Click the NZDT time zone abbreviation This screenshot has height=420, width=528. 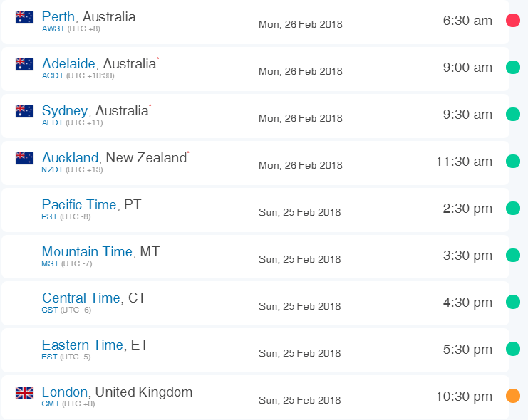52,169
